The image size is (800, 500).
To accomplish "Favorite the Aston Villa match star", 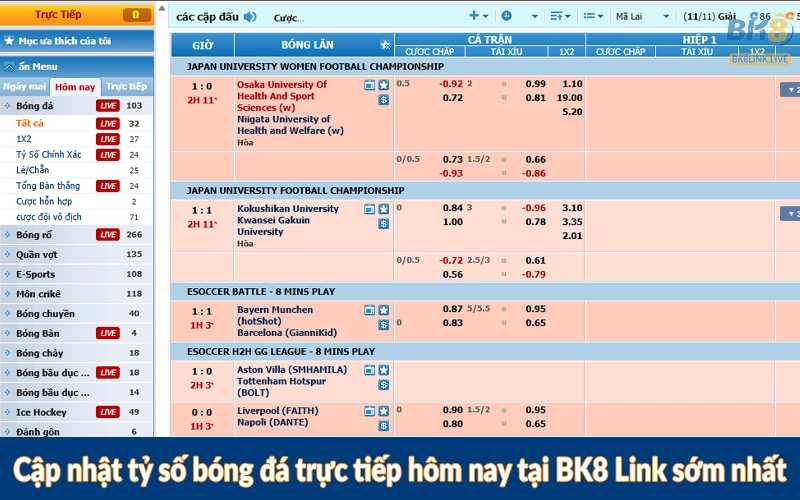I will (384, 370).
